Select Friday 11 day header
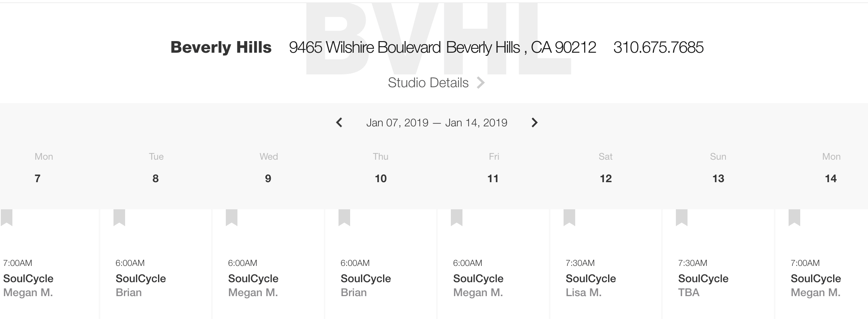The height and width of the screenshot is (319, 868). point(493,168)
